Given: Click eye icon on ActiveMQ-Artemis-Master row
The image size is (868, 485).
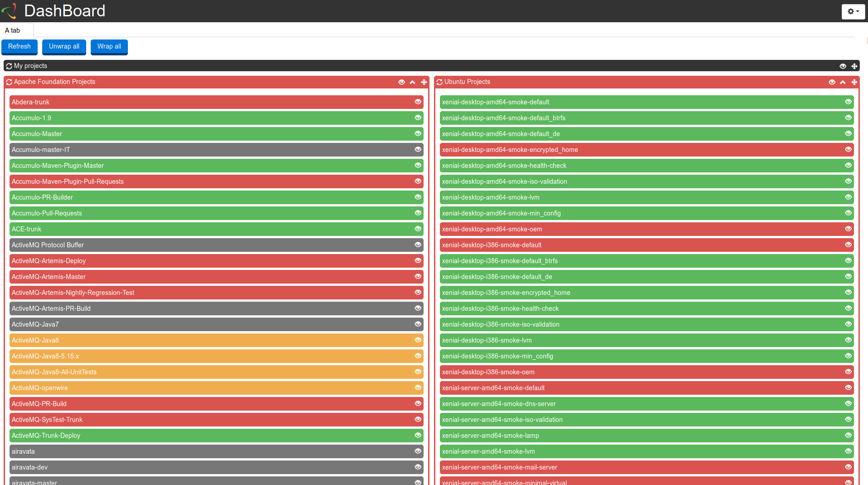Looking at the screenshot, I should (x=418, y=276).
